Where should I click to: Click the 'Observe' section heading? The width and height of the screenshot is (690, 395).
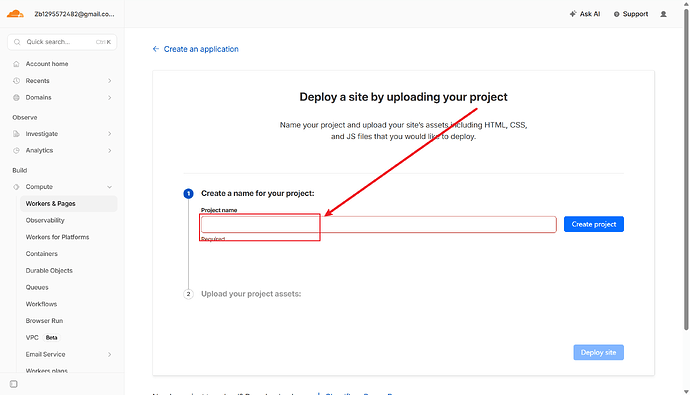click(x=25, y=117)
